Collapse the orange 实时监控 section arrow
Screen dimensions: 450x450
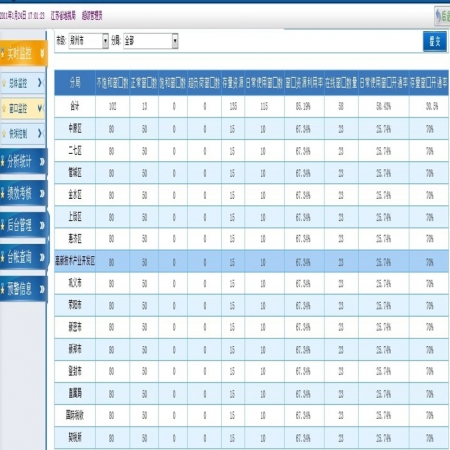(x=42, y=53)
